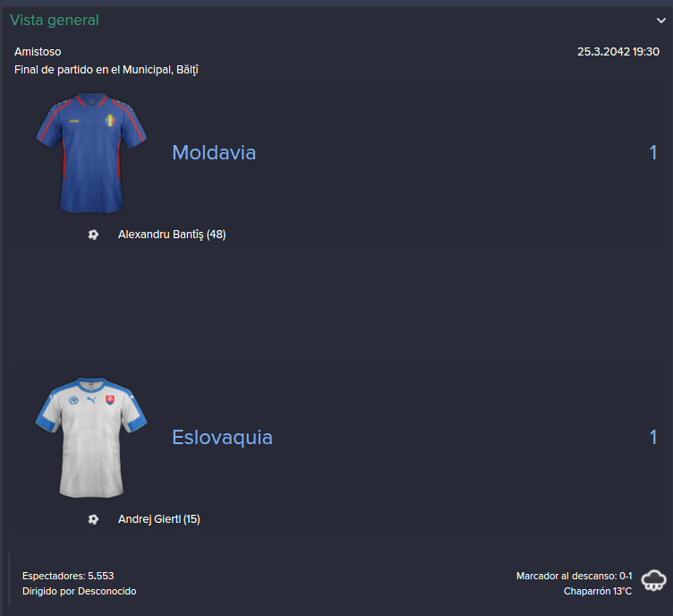This screenshot has width=673, height=616.
Task: Click the Dirigido por Desconocido referee text
Action: pyautogui.click(x=80, y=591)
